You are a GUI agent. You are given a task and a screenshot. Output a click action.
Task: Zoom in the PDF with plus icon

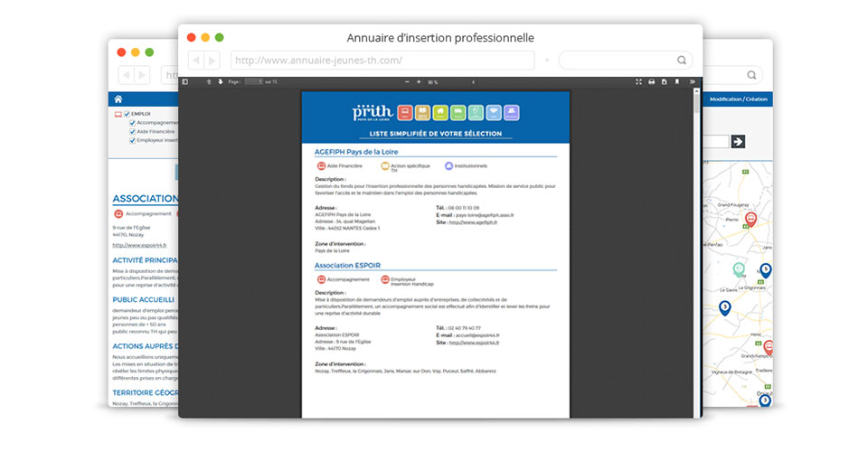[419, 82]
